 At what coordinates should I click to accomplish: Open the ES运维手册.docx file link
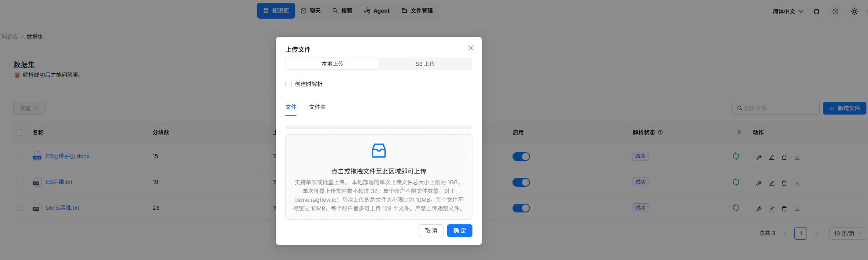68,156
